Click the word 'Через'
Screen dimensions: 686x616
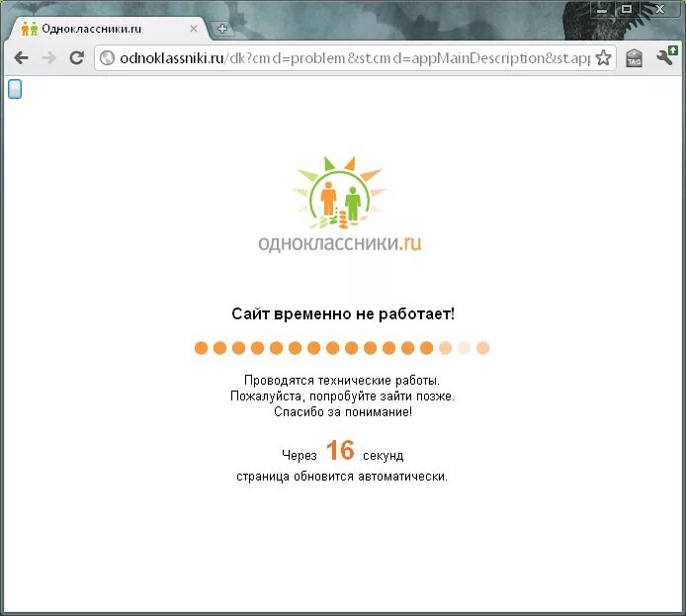300,456
